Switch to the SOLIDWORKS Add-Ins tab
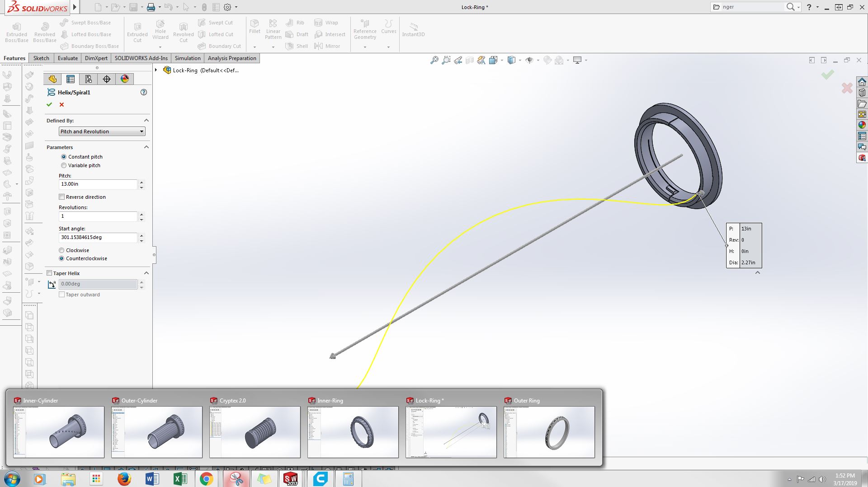The height and width of the screenshot is (487, 868). point(141,58)
